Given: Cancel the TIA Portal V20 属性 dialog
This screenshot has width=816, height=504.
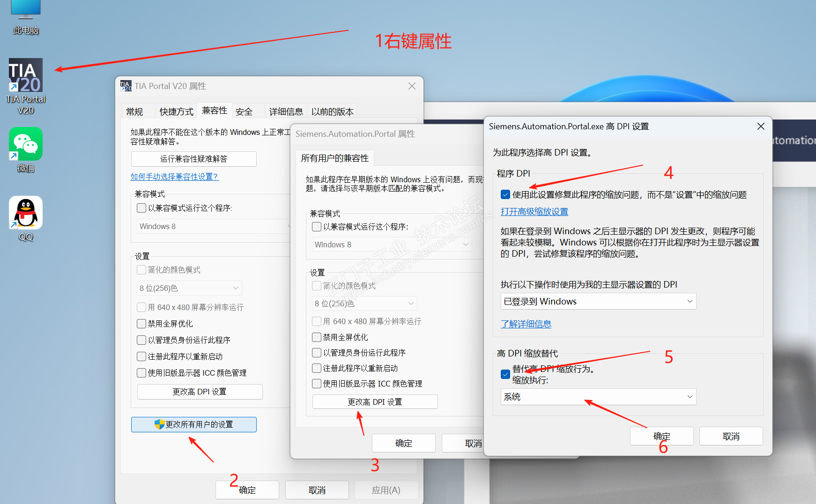Looking at the screenshot, I should point(317,490).
